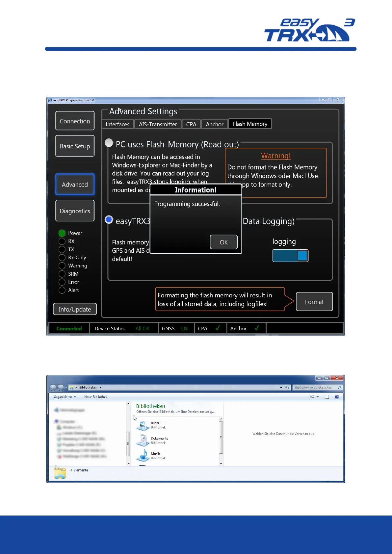Click the GNSS OK status value
The image size is (392, 554).
coord(185,329)
